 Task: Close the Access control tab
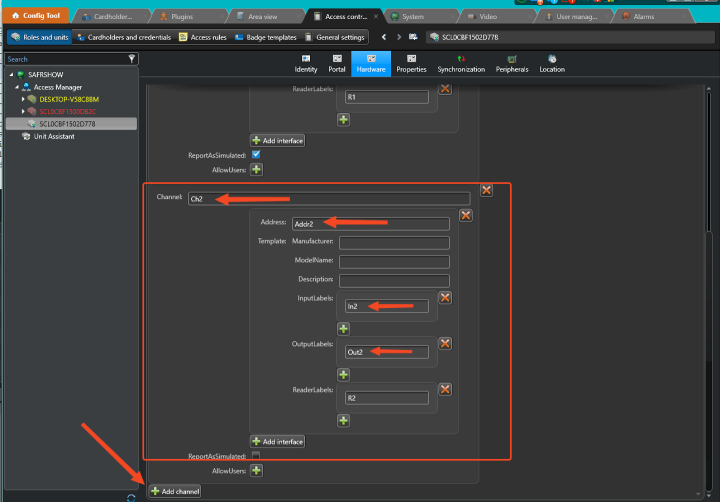tap(376, 17)
